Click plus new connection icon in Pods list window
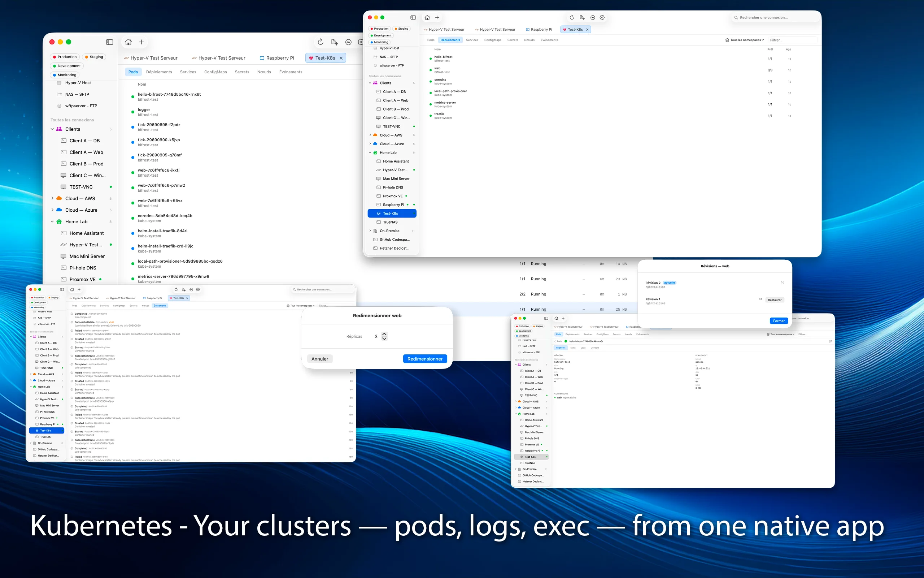The height and width of the screenshot is (578, 924). (141, 42)
